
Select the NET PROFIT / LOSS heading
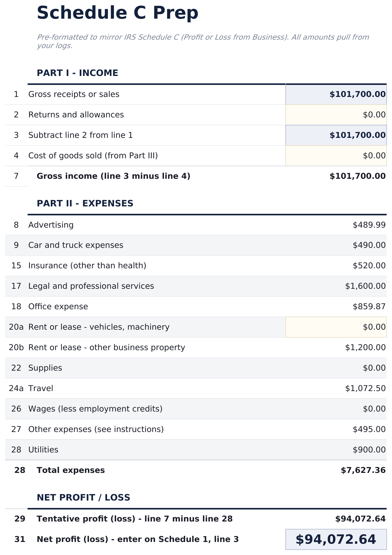83,498
